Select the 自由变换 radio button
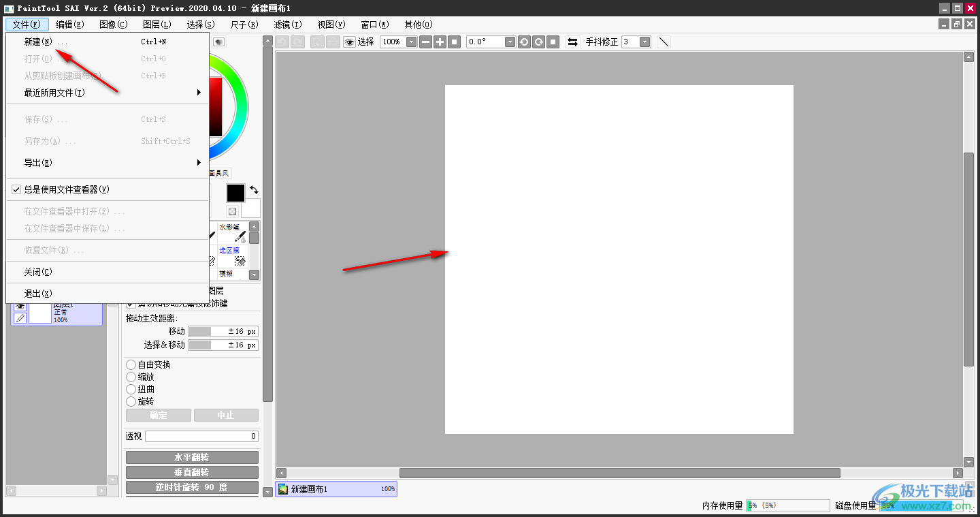 [131, 365]
